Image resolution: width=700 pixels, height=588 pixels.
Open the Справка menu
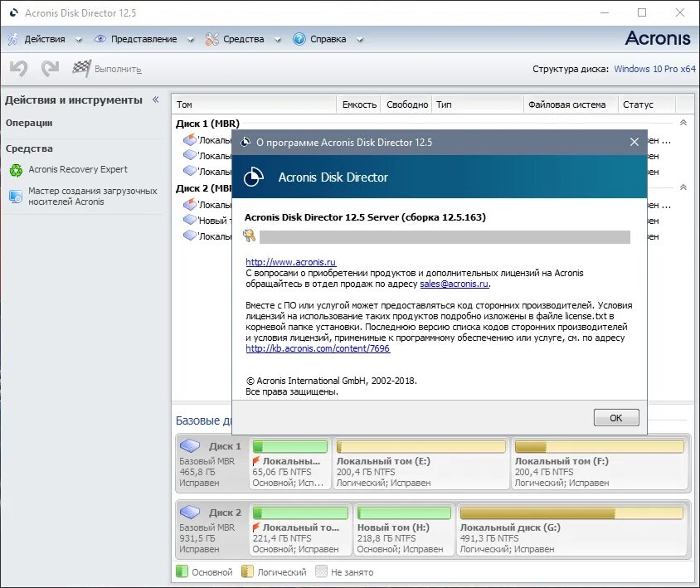point(328,39)
